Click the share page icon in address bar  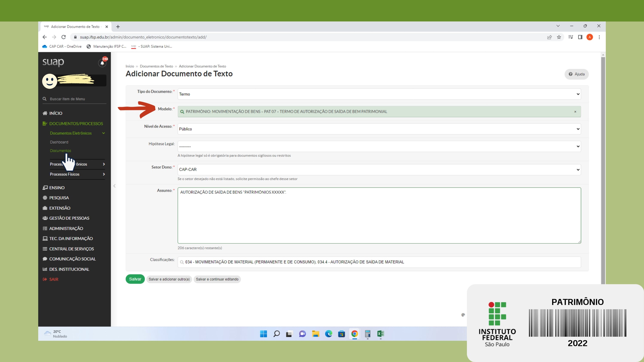click(549, 37)
